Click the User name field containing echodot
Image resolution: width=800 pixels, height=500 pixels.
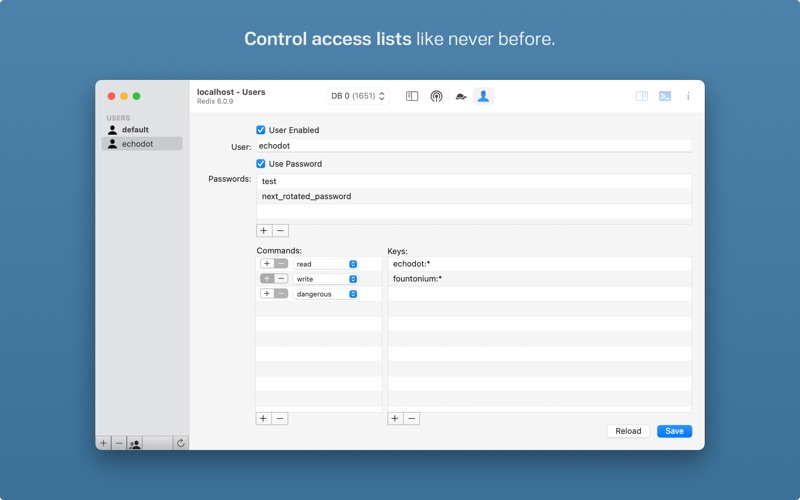coord(474,146)
